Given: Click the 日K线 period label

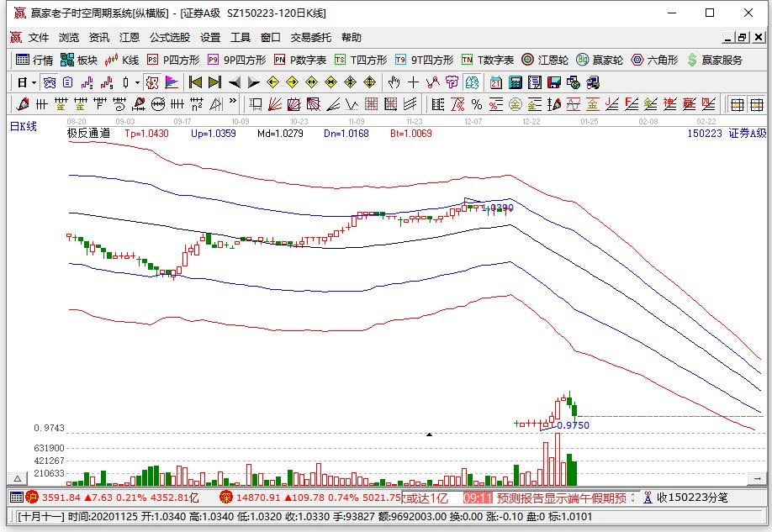Looking at the screenshot, I should pyautogui.click(x=24, y=127).
